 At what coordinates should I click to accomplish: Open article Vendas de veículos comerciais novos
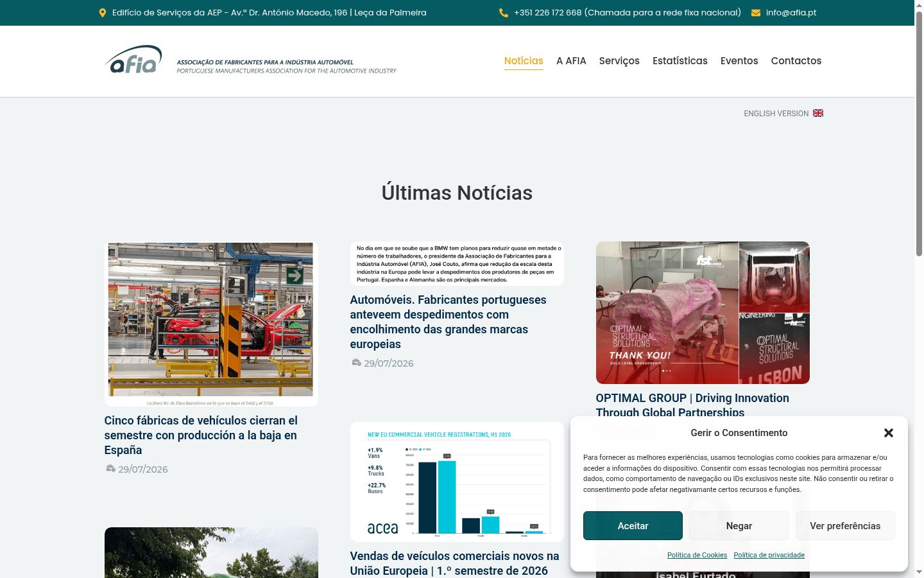pyautogui.click(x=455, y=563)
